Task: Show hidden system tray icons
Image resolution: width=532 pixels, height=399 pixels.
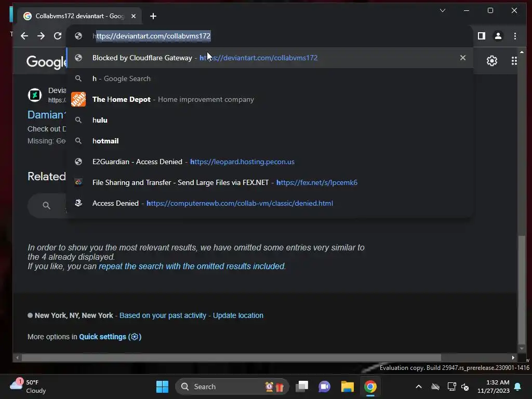Action: pos(419,387)
